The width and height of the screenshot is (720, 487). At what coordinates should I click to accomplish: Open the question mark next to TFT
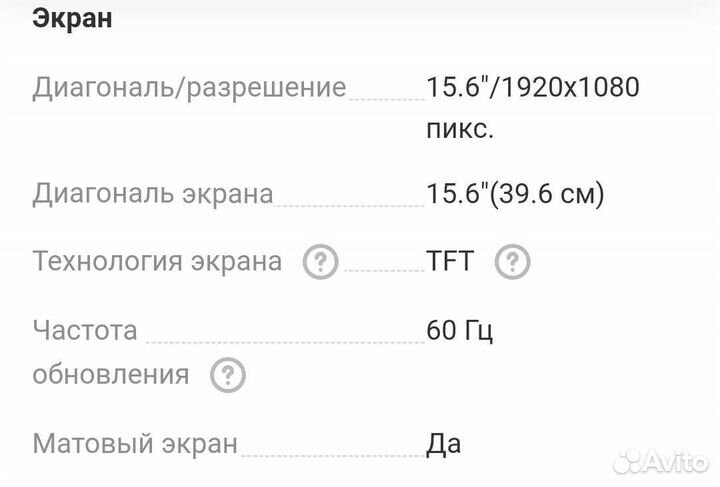pyautogui.click(x=513, y=262)
